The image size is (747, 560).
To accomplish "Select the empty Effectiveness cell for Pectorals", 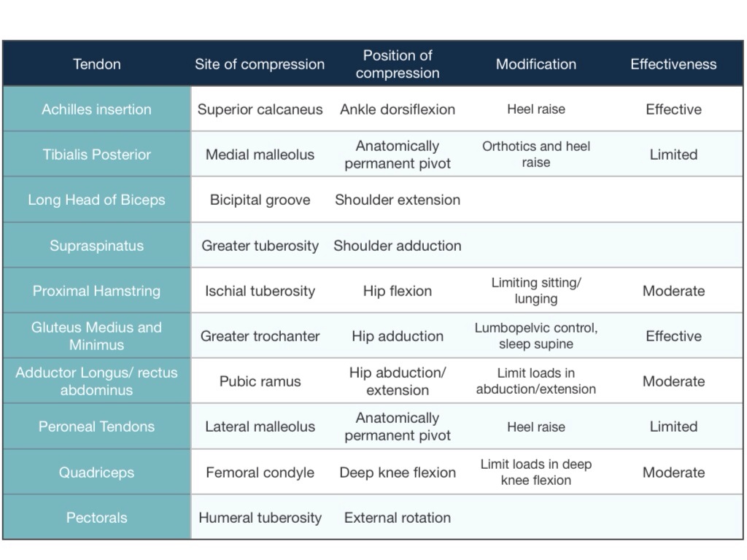I will (673, 518).
